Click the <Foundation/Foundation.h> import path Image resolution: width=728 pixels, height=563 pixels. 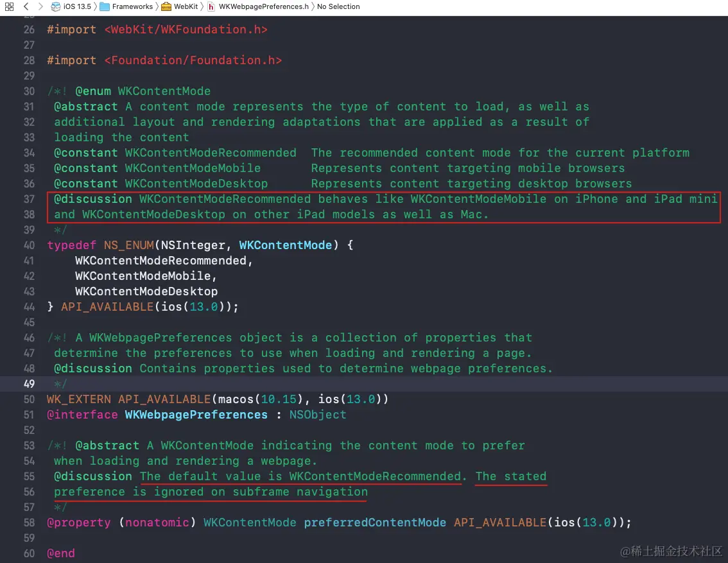tap(193, 60)
